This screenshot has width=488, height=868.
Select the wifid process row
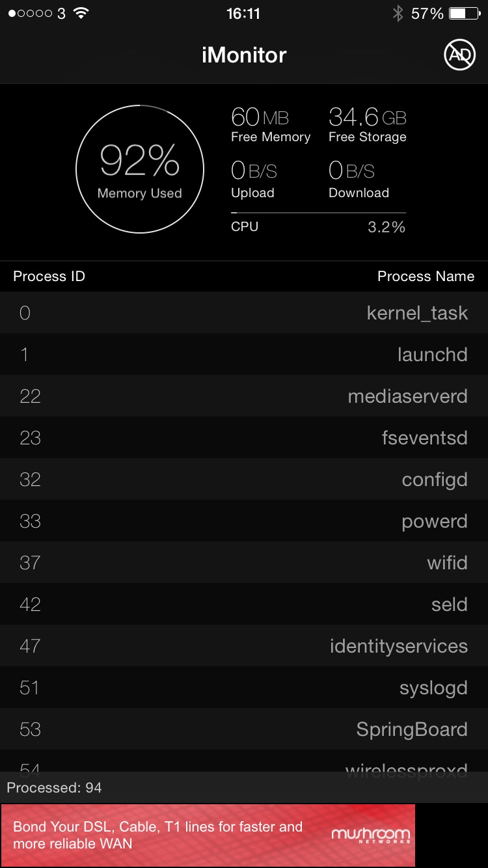[244, 562]
